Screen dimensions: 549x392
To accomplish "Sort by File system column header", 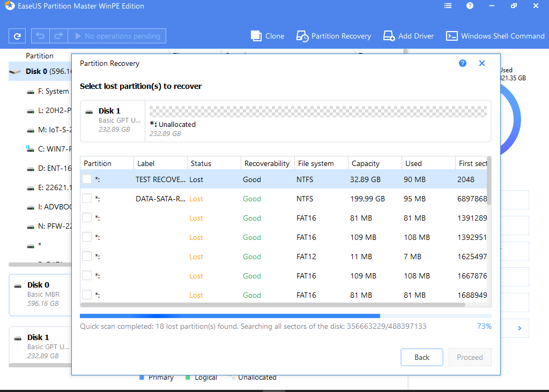I will (321, 163).
